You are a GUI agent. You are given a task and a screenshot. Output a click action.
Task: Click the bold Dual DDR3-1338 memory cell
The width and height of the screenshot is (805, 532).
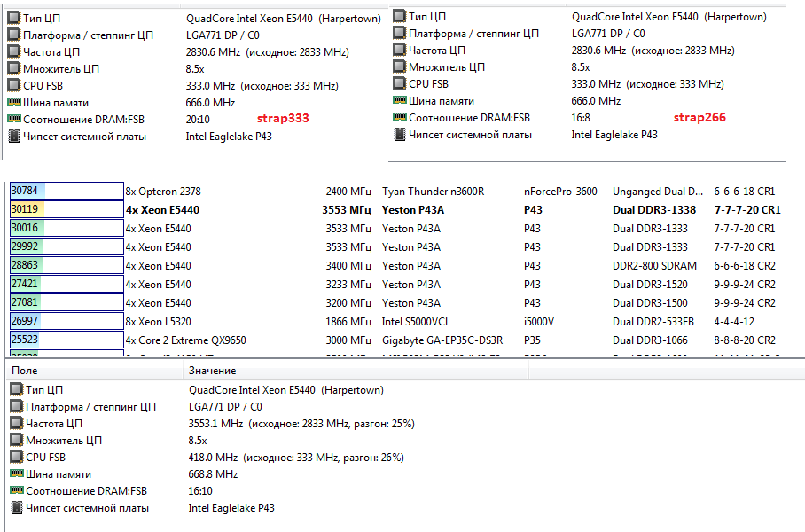click(654, 210)
